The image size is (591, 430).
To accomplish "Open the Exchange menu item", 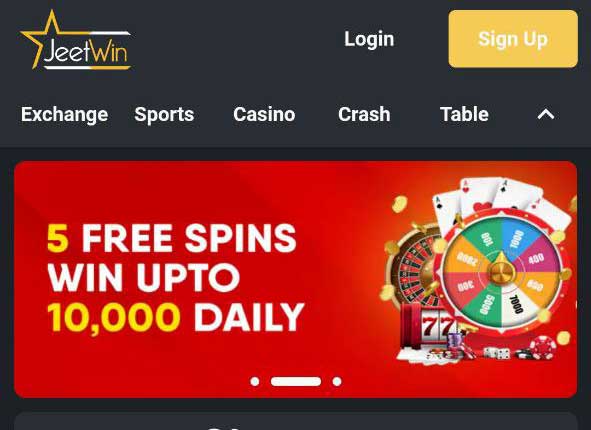I will (64, 114).
